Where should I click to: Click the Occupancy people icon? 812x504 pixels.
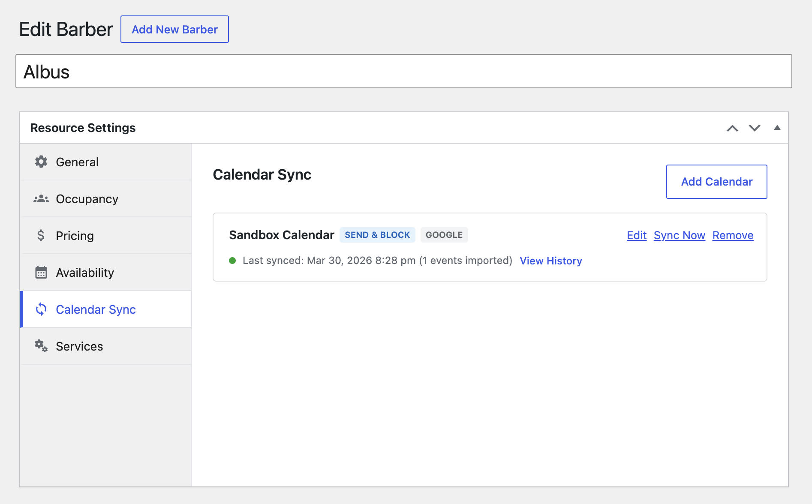tap(41, 199)
